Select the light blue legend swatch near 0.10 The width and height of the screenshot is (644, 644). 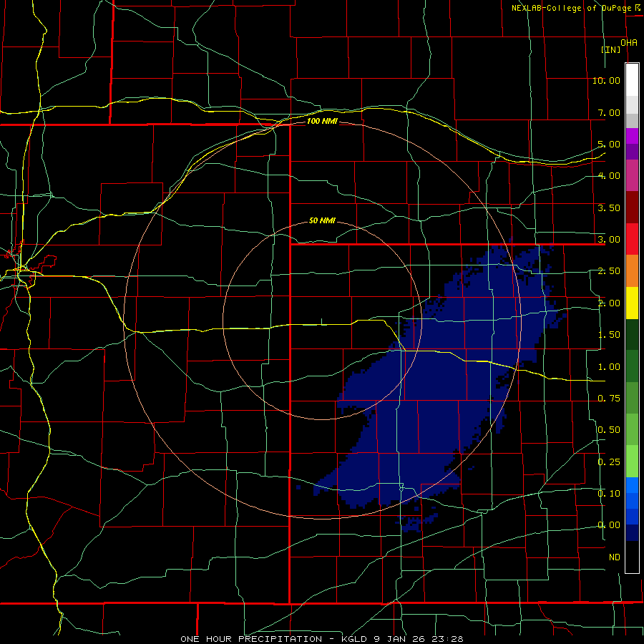tap(632, 485)
